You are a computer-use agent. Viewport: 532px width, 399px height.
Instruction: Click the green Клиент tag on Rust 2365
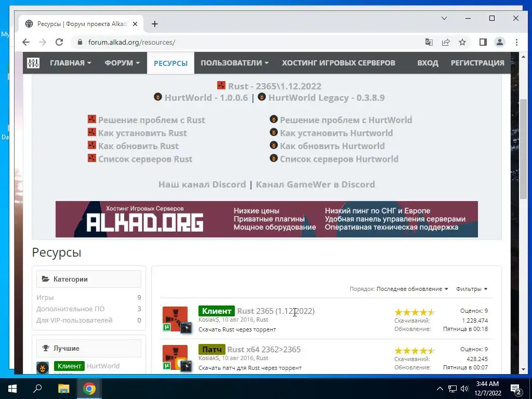[216, 311]
